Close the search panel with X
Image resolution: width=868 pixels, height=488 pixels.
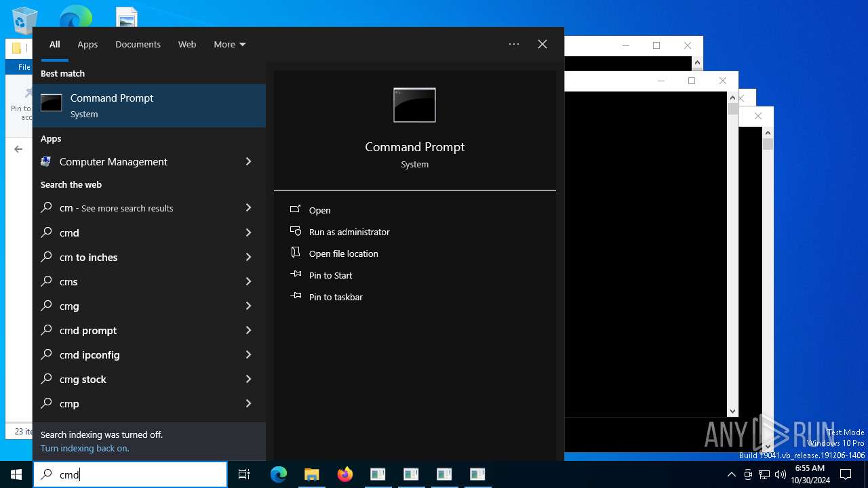point(542,44)
